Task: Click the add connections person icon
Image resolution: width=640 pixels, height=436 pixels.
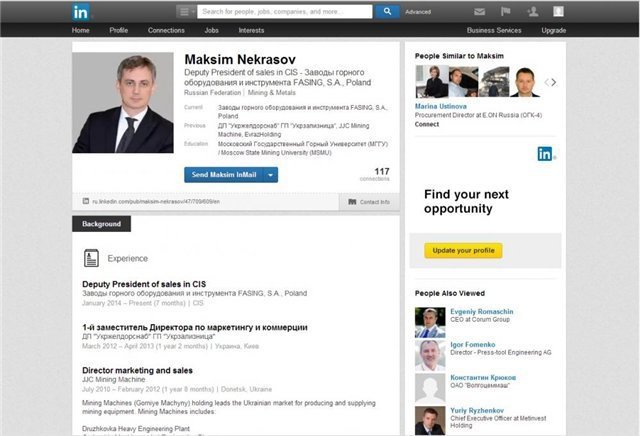Action: coord(532,11)
